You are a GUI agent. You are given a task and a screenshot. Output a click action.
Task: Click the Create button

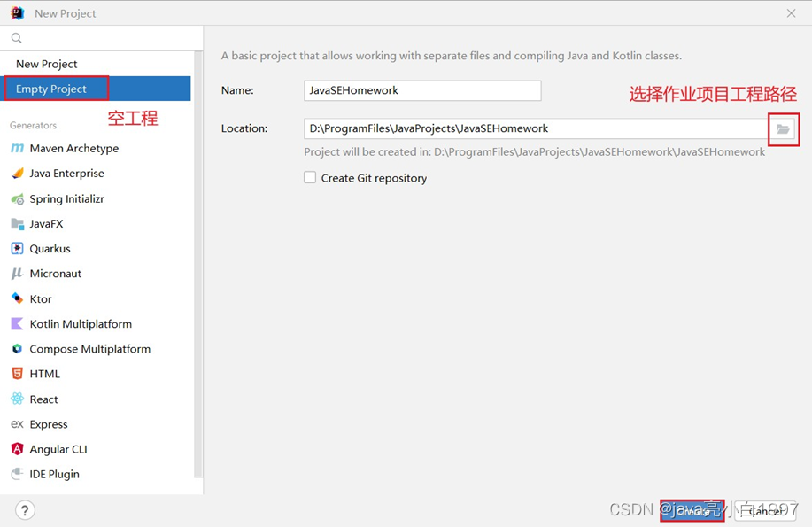click(692, 511)
